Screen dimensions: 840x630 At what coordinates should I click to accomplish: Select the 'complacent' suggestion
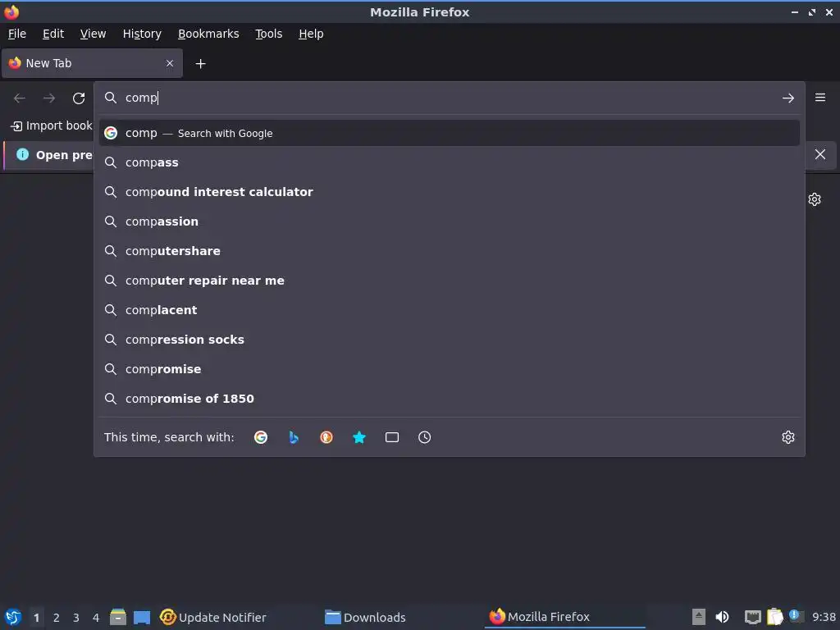(x=449, y=309)
